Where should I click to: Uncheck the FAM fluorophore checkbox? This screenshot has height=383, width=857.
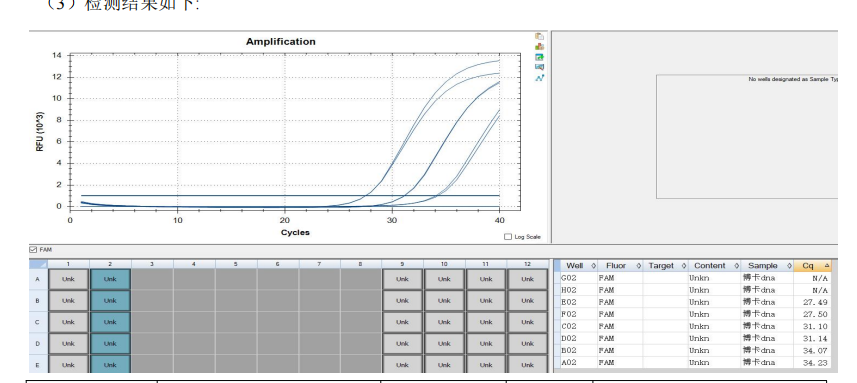click(x=33, y=250)
